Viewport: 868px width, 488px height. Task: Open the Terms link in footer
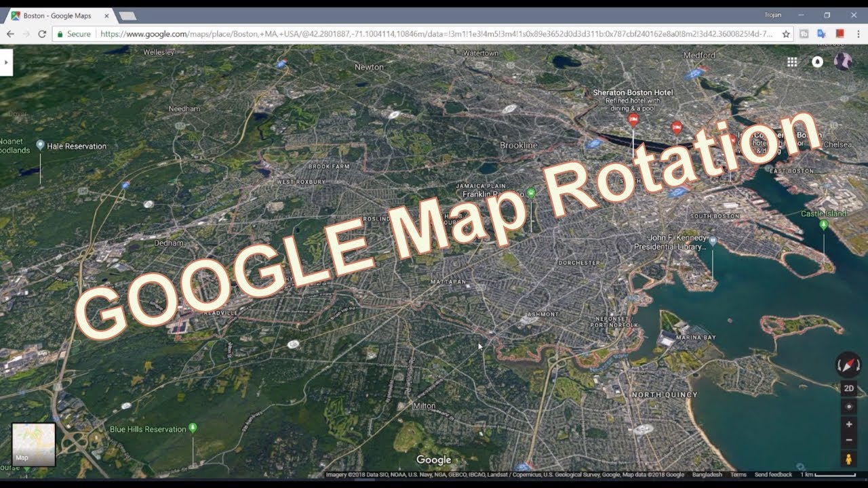(x=738, y=474)
